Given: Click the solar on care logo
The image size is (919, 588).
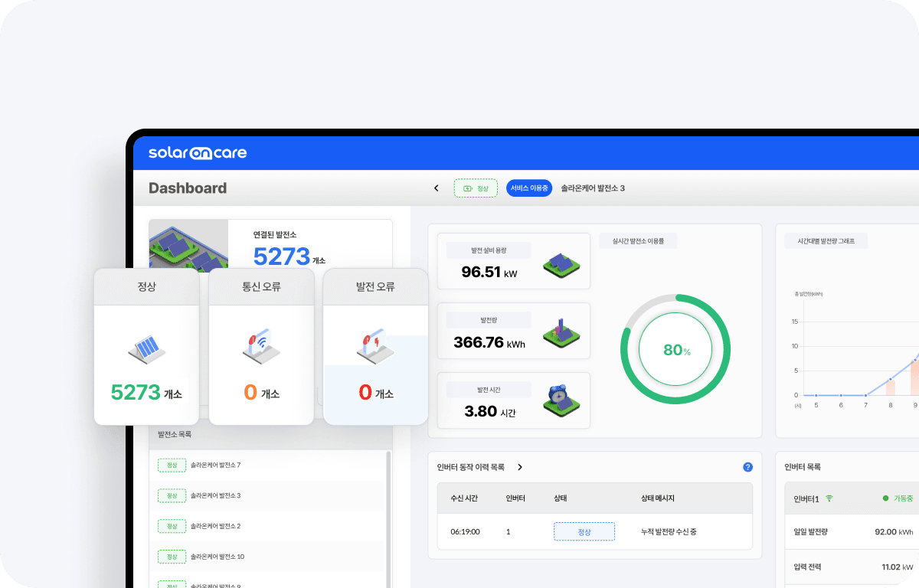Looking at the screenshot, I should 198,153.
